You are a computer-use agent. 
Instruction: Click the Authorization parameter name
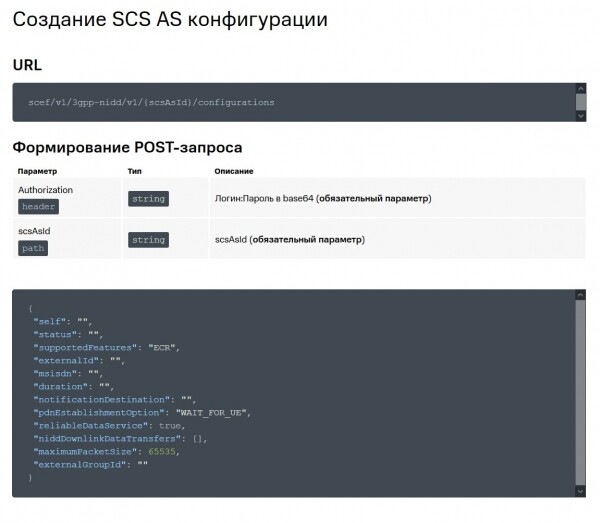45,189
